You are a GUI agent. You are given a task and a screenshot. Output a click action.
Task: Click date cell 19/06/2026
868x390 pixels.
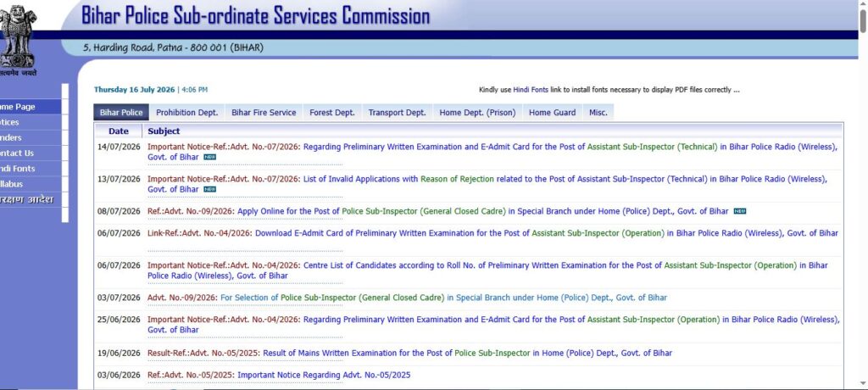[119, 353]
